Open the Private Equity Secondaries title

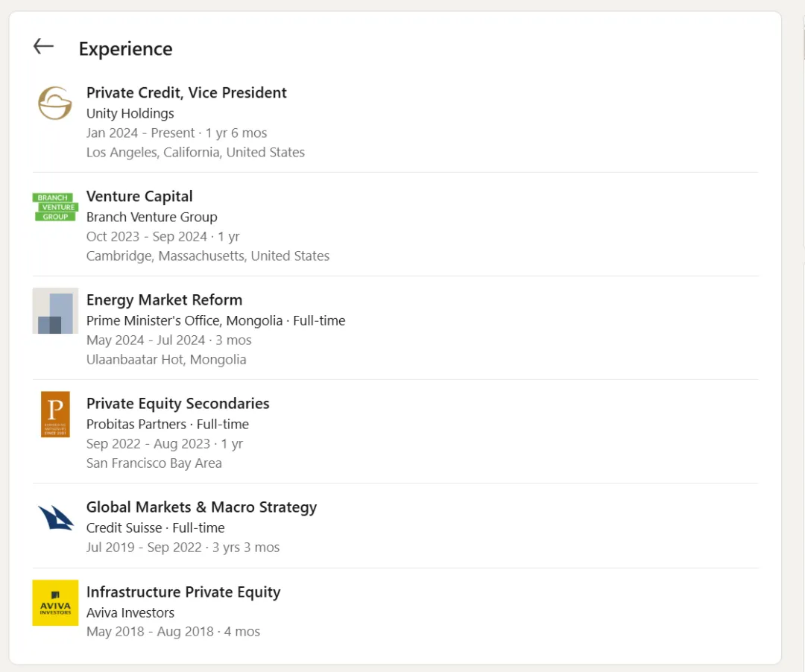tap(177, 403)
